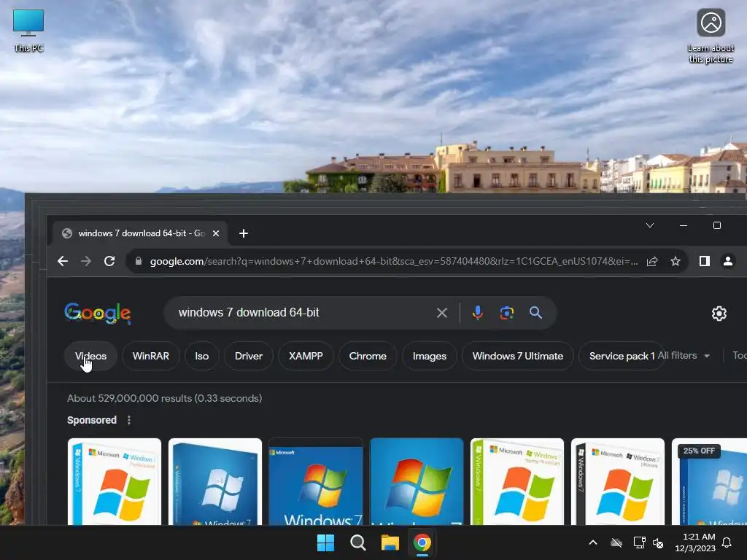Open Learn about this picture icon
Screen dimensions: 747x560
click(711, 36)
